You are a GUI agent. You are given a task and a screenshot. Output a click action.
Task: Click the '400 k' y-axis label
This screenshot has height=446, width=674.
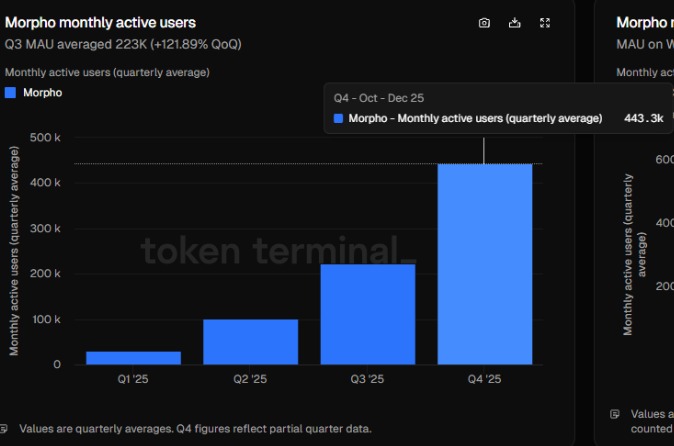45,183
